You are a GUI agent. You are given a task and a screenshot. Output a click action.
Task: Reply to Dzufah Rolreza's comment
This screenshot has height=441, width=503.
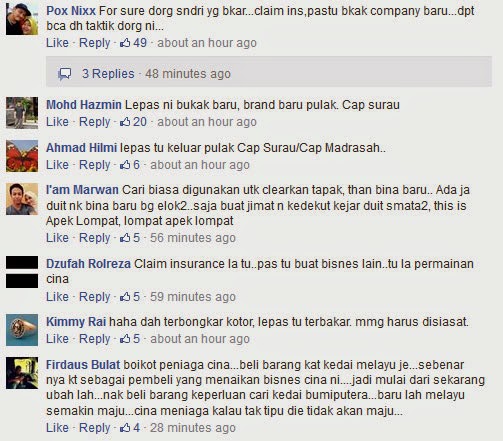pos(95,297)
